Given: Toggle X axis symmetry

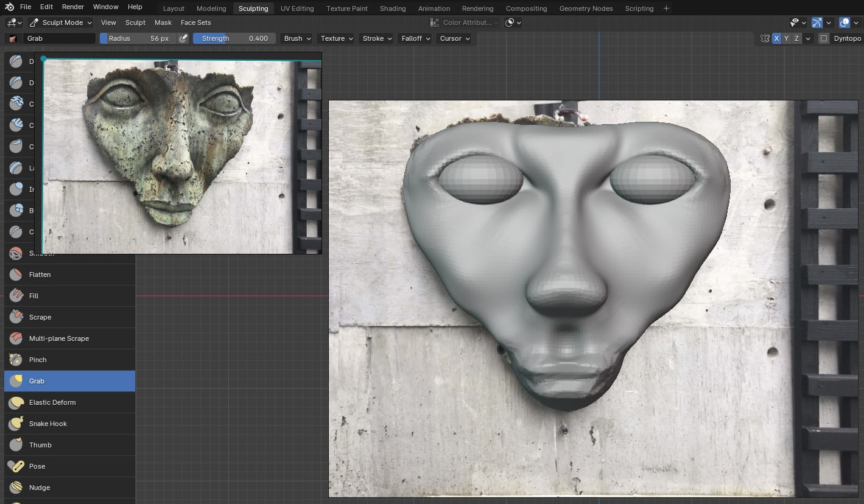Looking at the screenshot, I should point(776,38).
